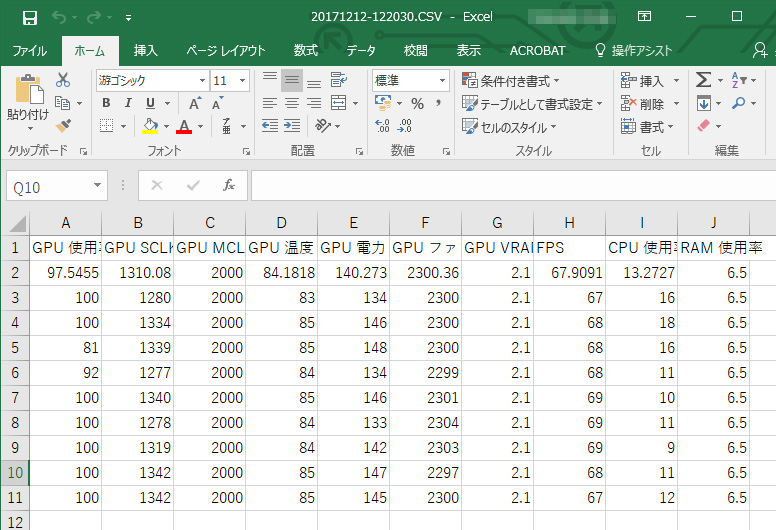This screenshot has height=530, width=776.
Task: Click the Increase Font Size icon
Action: point(195,104)
